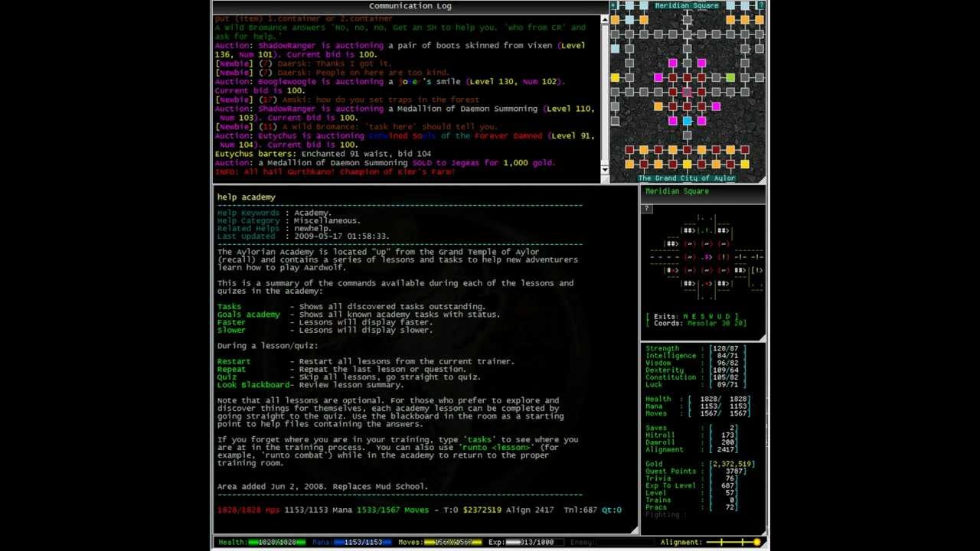
Task: Click the star icon on the map panel
Action: 613,5
